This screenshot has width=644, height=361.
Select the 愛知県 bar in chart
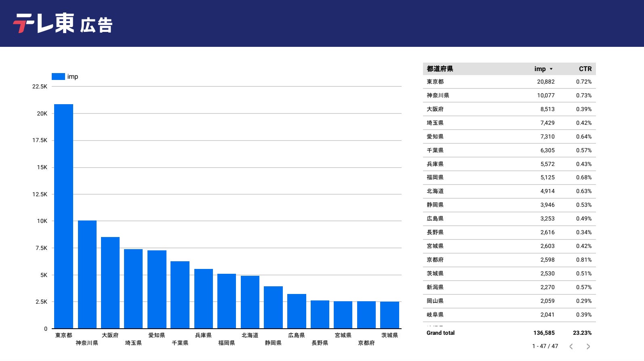(x=157, y=290)
